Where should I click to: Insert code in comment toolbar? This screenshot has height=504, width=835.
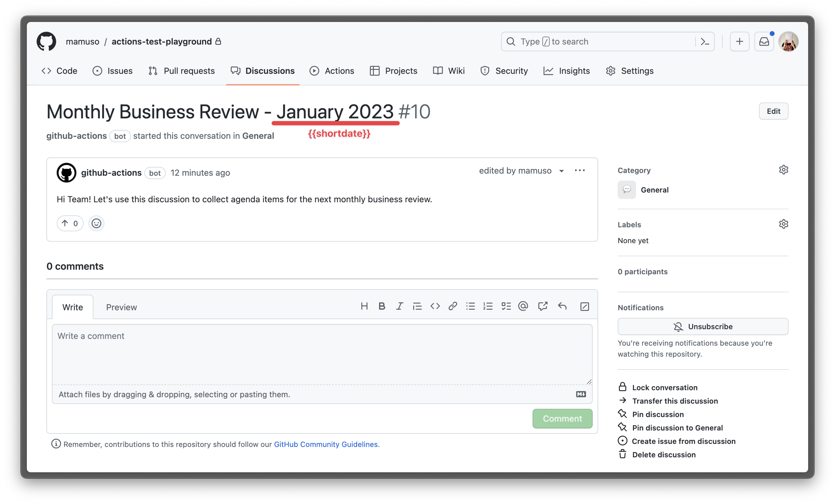[435, 306]
